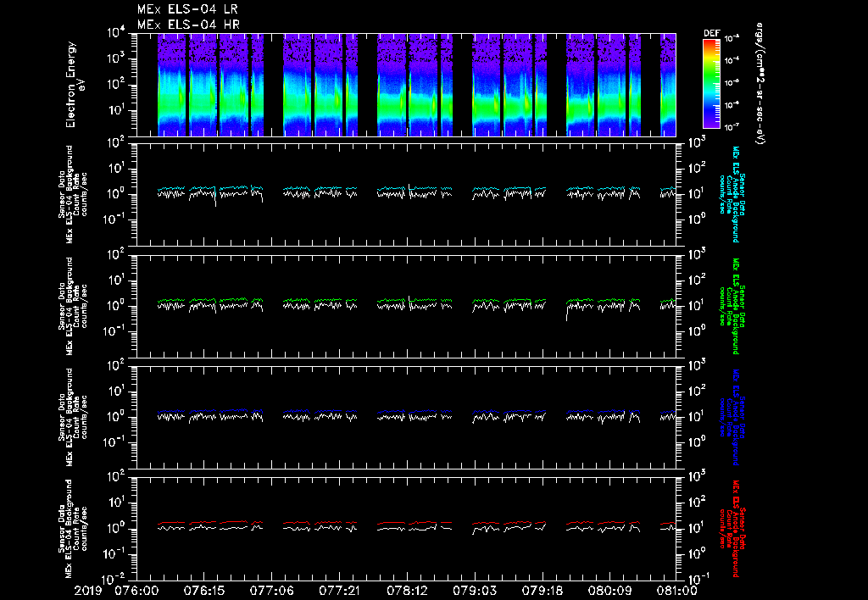Select the ergs/(cm**2-sr-sec-eV) unit label
868x600 pixels.
[760, 84]
